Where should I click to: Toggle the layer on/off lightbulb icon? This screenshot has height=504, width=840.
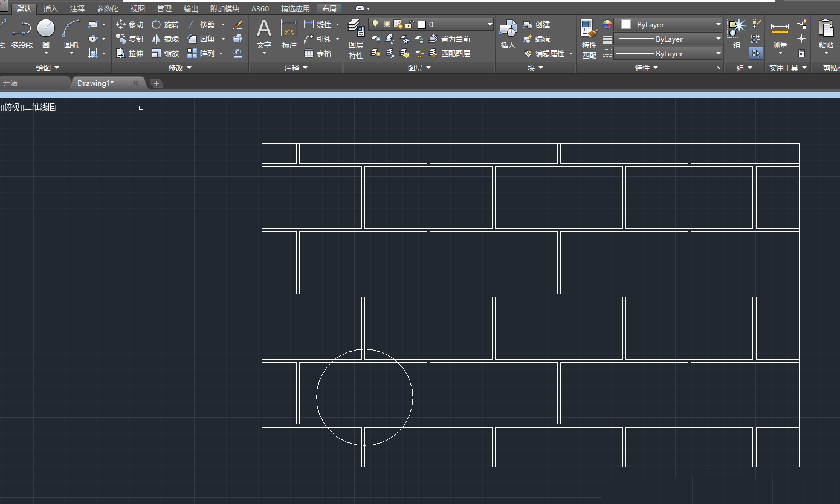coord(375,24)
